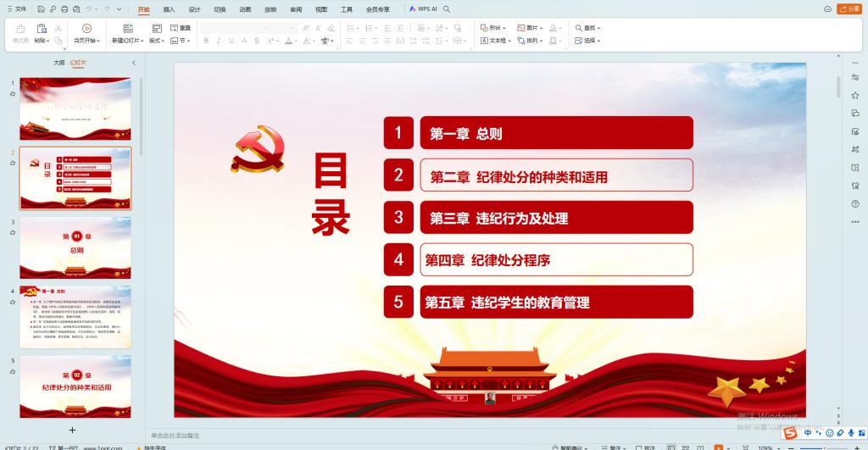Collapse the slide thumbnail panel
The width and height of the screenshot is (868, 450).
click(133, 63)
